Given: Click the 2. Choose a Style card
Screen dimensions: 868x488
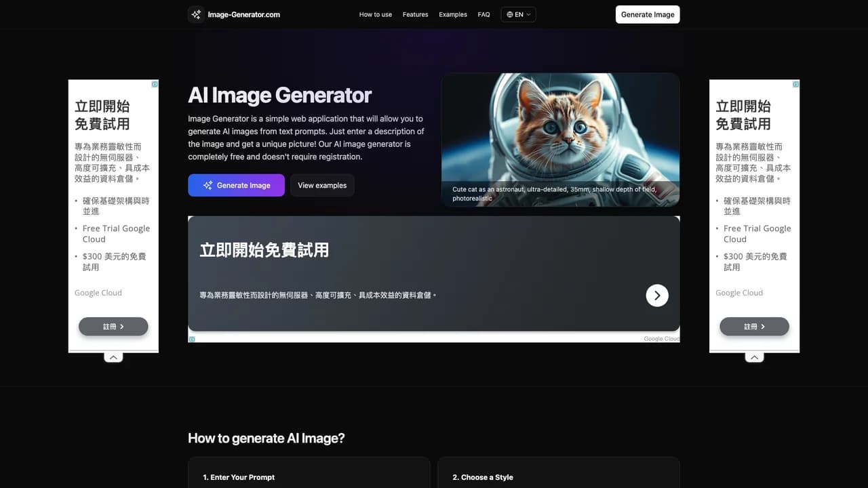Looking at the screenshot, I should tap(559, 473).
